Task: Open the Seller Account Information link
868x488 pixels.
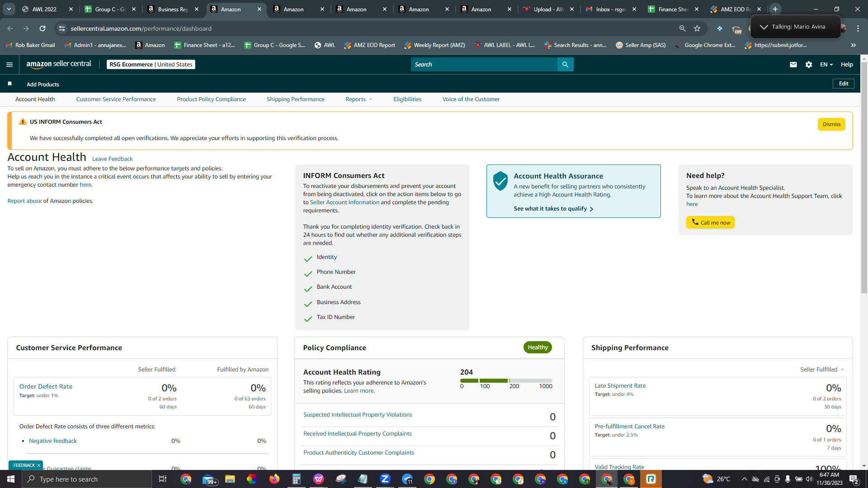Action: coord(344,202)
